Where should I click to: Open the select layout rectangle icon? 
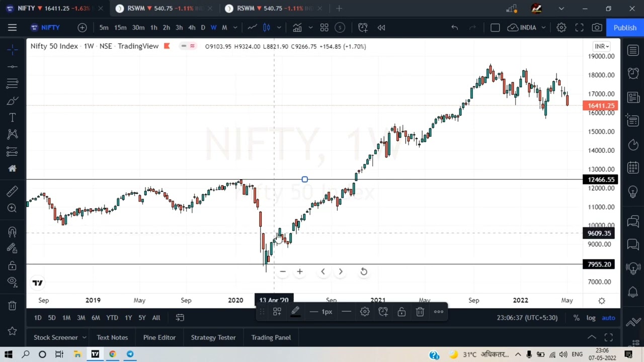[x=495, y=28]
